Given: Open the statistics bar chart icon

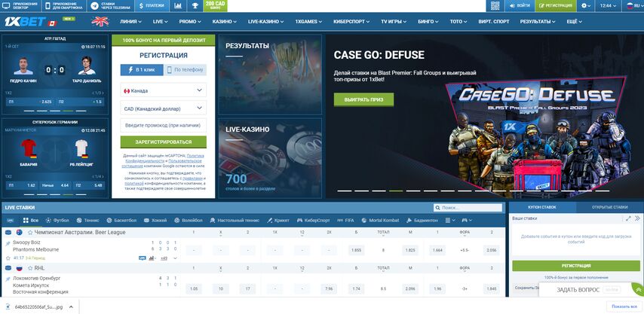Looking at the screenshot, I should pyautogui.click(x=178, y=6).
